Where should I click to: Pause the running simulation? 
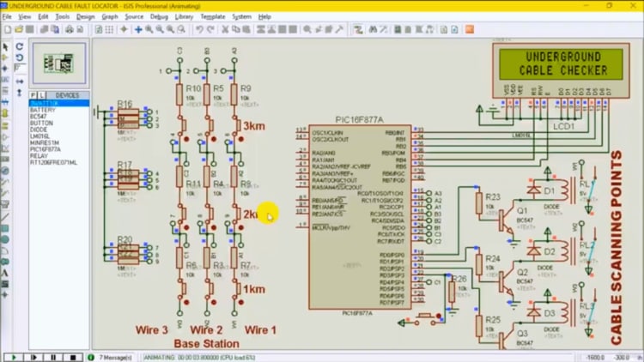click(53, 358)
